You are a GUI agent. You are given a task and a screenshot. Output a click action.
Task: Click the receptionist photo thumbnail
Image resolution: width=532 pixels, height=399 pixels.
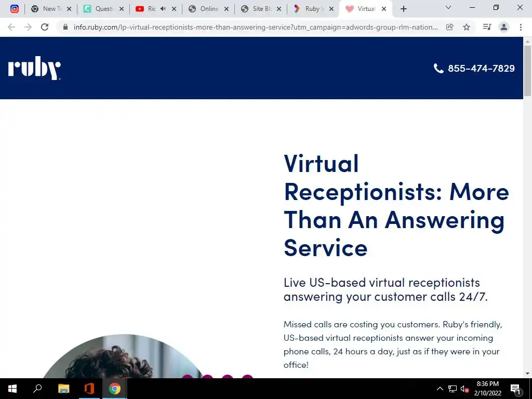pyautogui.click(x=123, y=356)
